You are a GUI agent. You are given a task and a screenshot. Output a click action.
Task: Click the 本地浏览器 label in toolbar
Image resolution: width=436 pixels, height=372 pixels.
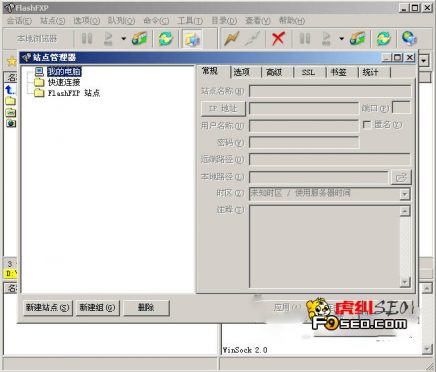point(37,39)
